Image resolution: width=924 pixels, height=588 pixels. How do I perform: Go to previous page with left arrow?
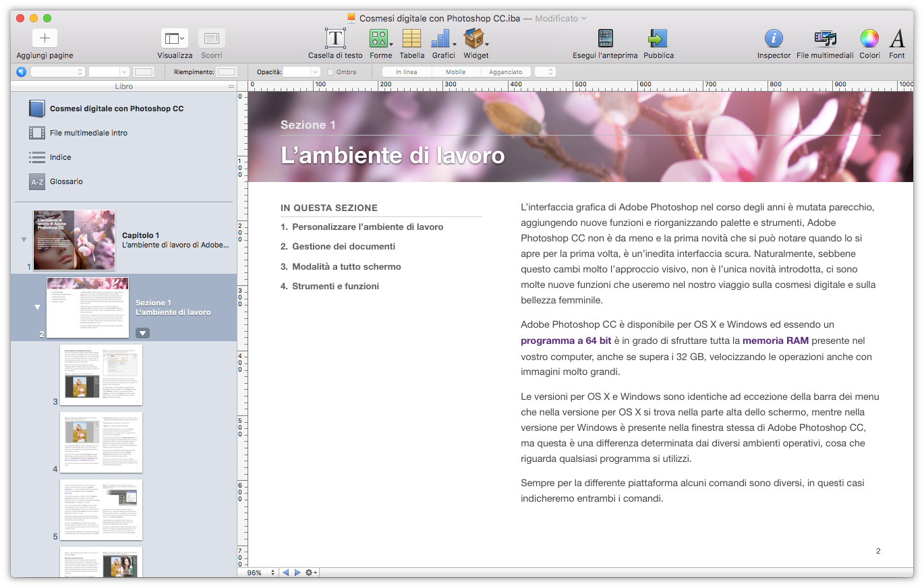pyautogui.click(x=285, y=572)
